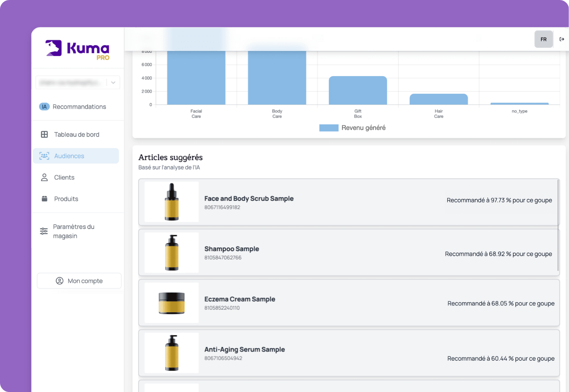Open the Face and Body Scrub Sample title
Image resolution: width=569 pixels, height=392 pixels.
tap(249, 199)
